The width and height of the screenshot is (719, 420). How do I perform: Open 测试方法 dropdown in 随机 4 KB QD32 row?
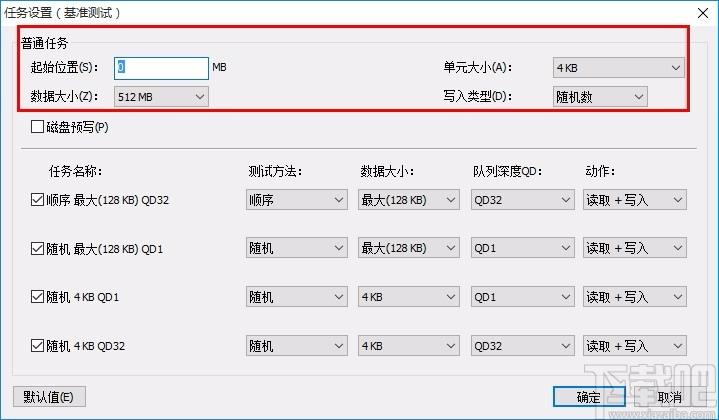(x=297, y=346)
